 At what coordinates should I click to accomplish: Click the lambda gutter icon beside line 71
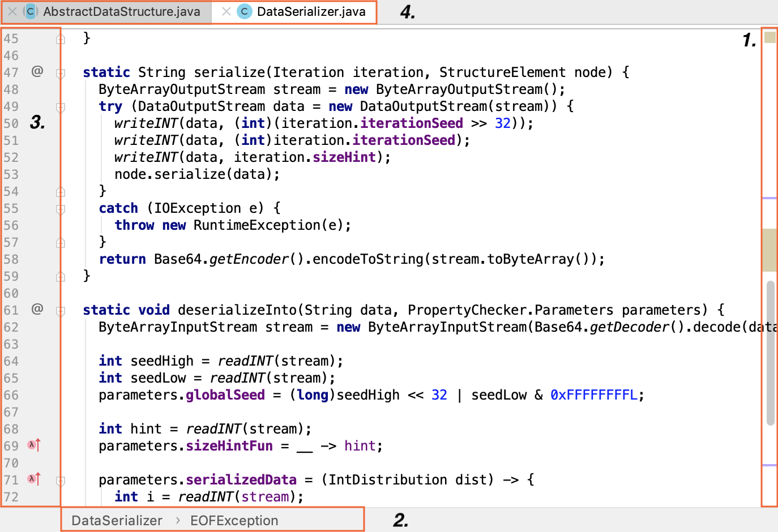(33, 479)
